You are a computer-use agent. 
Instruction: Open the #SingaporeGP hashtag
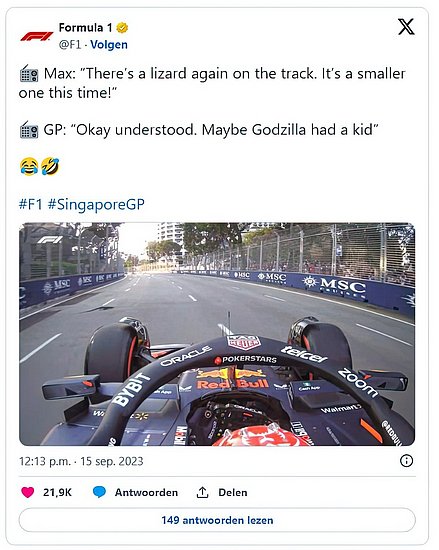coord(96,204)
